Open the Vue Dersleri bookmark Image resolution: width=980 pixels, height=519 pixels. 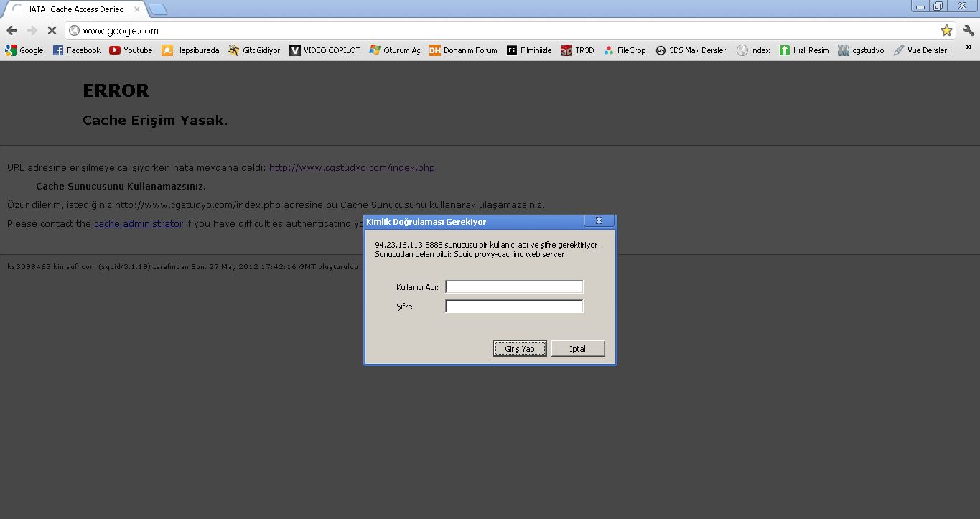921,50
